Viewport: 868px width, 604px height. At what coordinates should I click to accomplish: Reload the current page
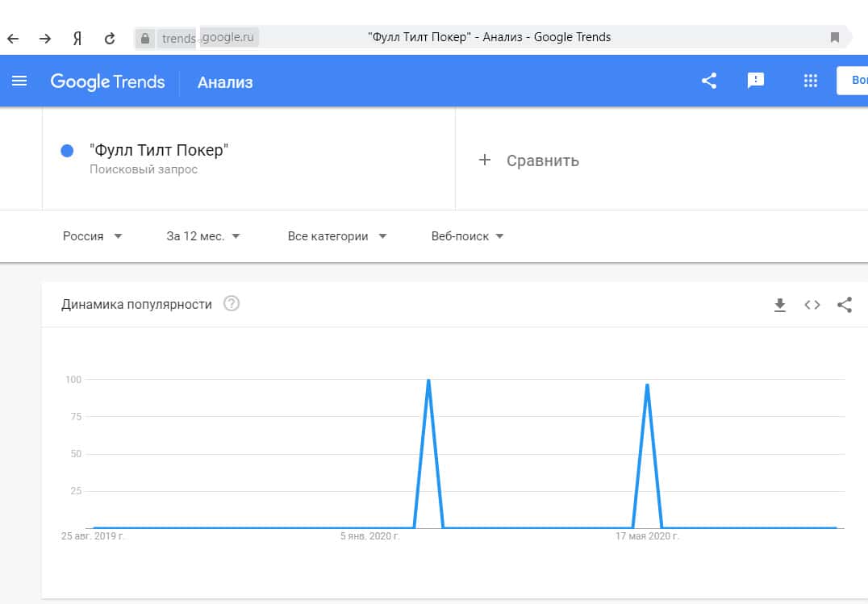110,38
